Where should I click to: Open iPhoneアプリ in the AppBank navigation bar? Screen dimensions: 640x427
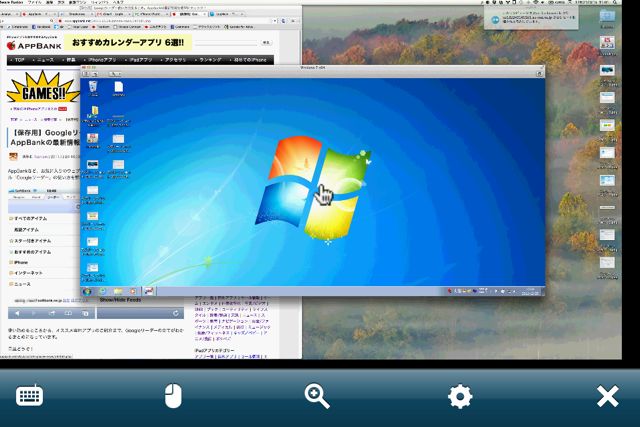(100, 60)
